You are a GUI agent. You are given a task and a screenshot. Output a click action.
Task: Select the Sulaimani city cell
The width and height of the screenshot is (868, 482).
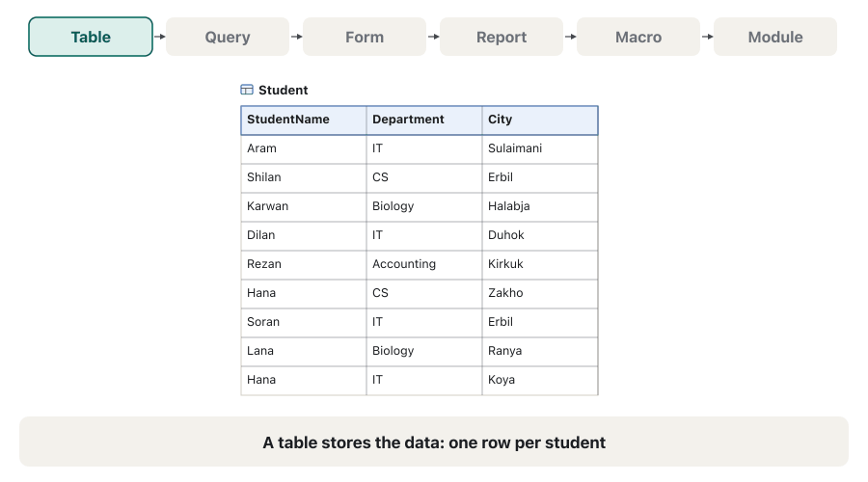point(540,148)
